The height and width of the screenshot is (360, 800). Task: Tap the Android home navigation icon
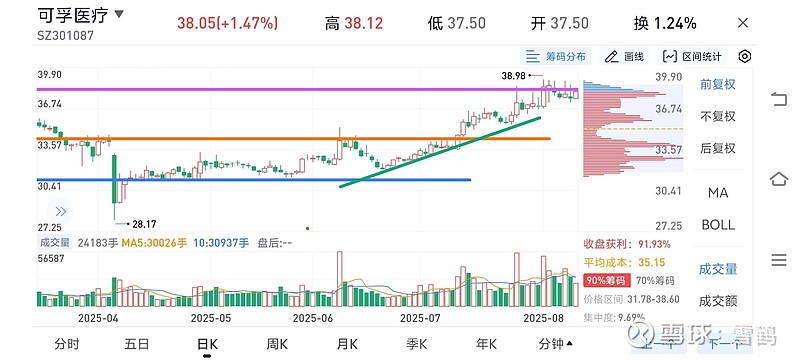pos(779,179)
